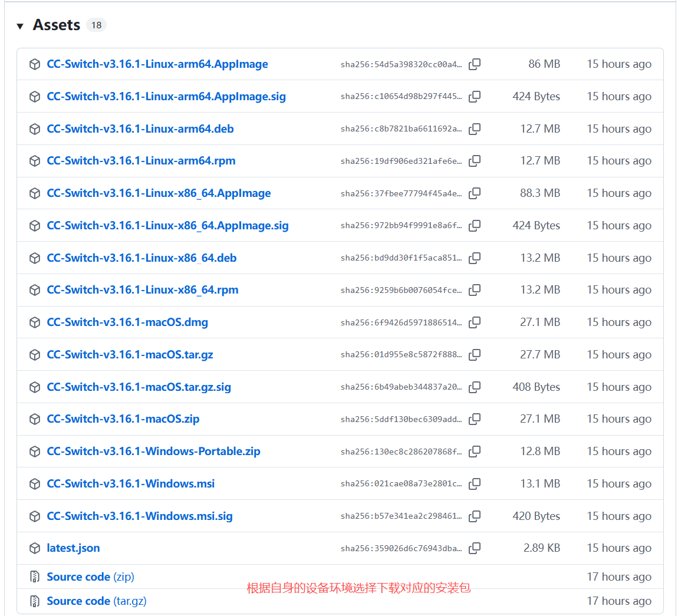Image resolution: width=678 pixels, height=616 pixels.
Task: Collapse the Assets section triangle
Action: click(20, 27)
